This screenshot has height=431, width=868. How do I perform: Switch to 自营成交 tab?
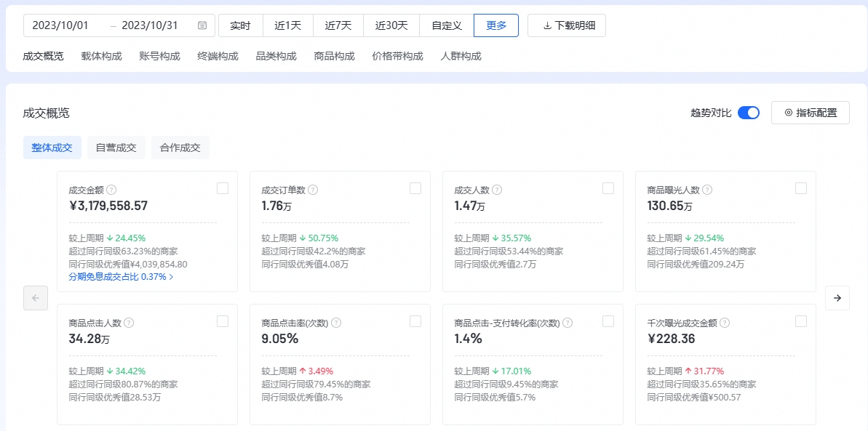click(x=116, y=148)
